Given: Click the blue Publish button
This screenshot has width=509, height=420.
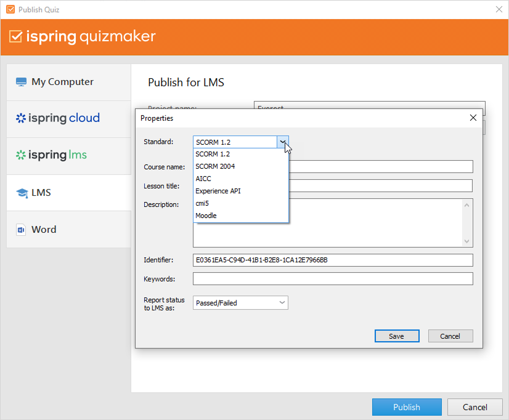Looking at the screenshot, I should tap(407, 407).
